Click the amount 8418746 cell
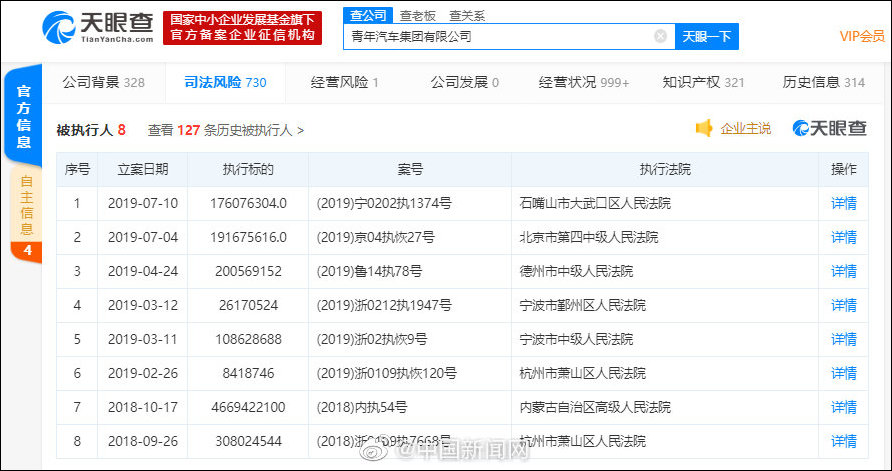The image size is (892, 471). point(248,373)
